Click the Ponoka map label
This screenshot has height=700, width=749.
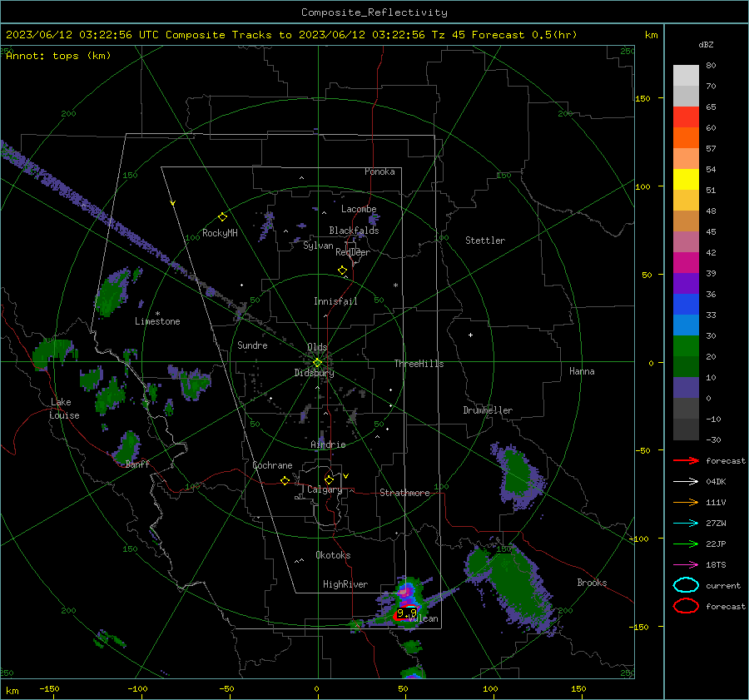pos(379,171)
